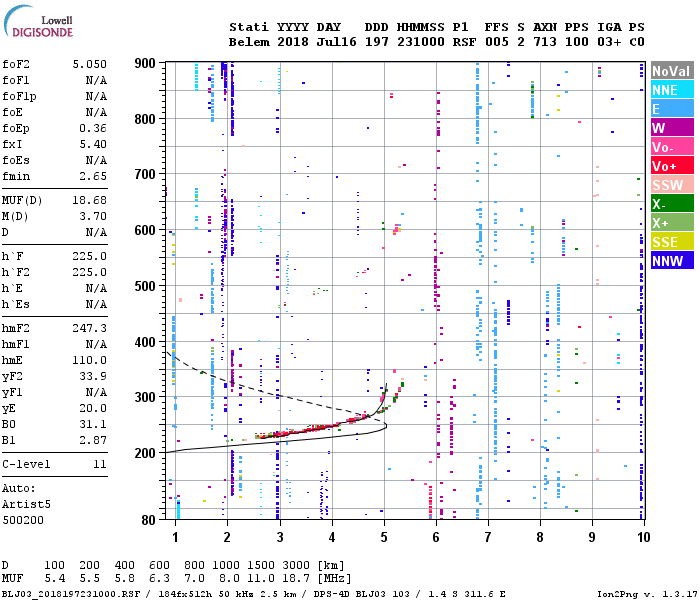Click the hmE value 110.0

[x=90, y=360]
